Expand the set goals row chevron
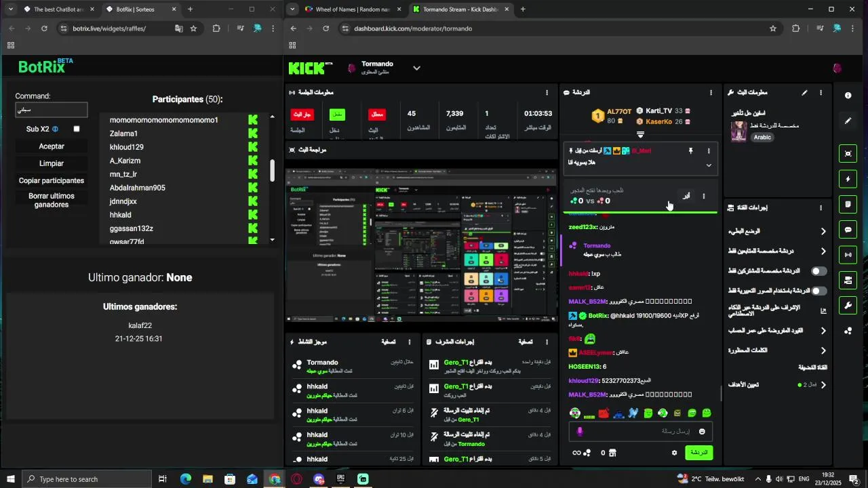The width and height of the screenshot is (868, 488). [823, 385]
